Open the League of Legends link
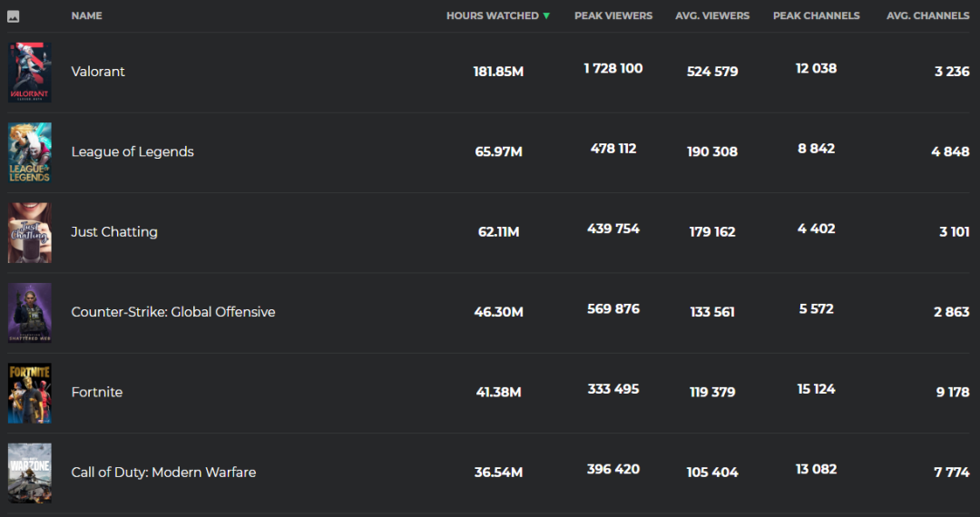Screen dimensions: 980x517 [132, 151]
